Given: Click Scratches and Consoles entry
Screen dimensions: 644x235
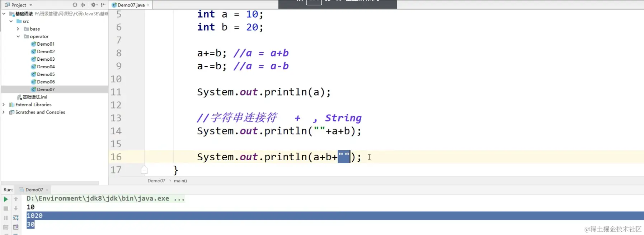Looking at the screenshot, I should pyautogui.click(x=37, y=112).
